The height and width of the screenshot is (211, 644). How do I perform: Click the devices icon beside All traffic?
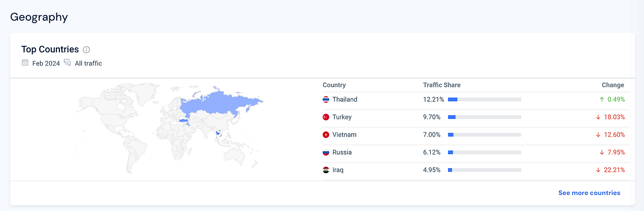(67, 63)
